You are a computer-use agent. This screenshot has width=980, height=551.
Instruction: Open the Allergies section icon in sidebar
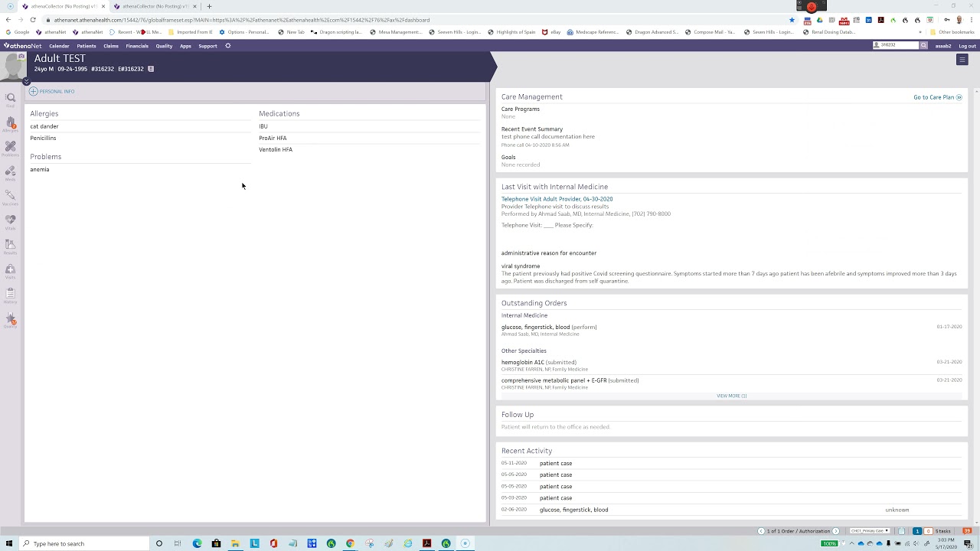10,124
